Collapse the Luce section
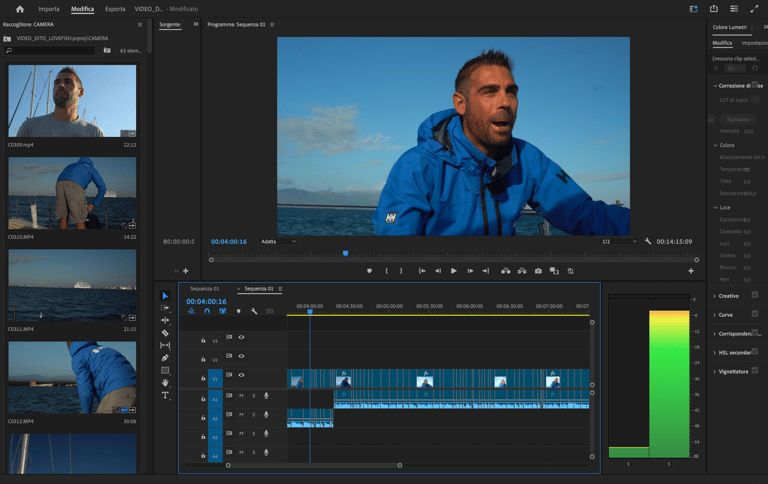 point(715,208)
